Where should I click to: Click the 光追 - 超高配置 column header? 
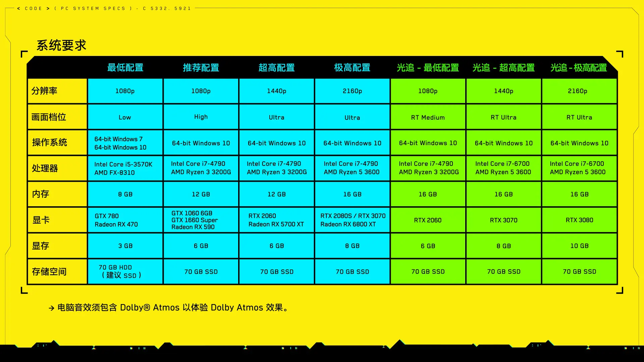tap(504, 68)
